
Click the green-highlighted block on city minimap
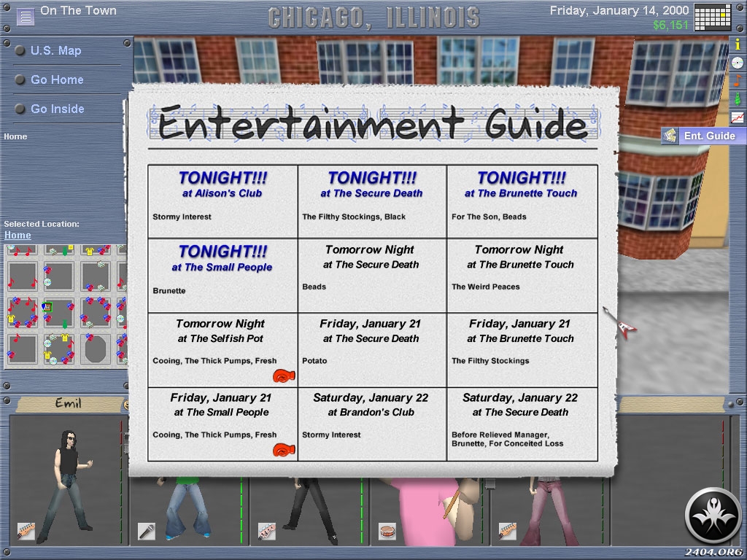click(x=48, y=307)
